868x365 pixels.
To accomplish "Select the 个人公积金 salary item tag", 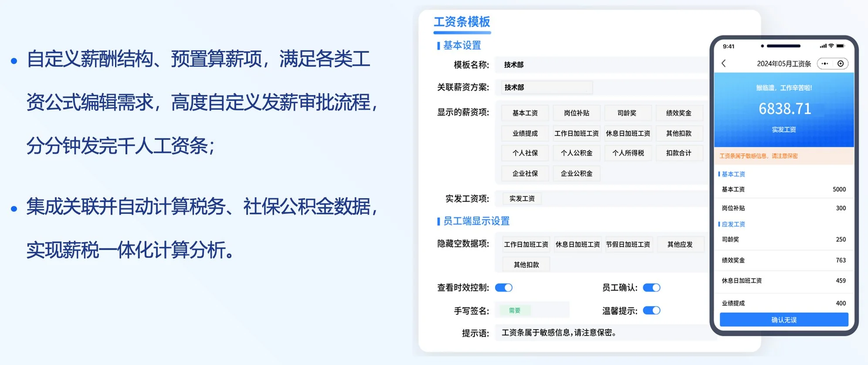I will point(576,153).
